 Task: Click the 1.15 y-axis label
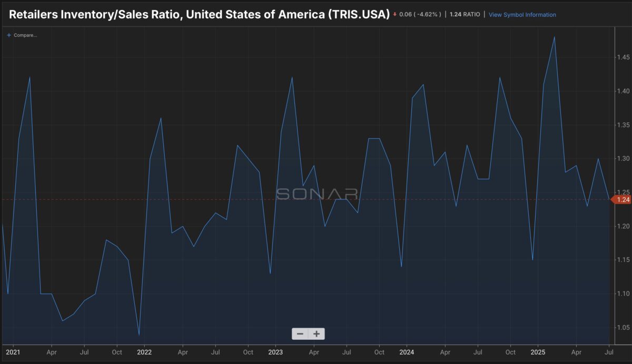click(624, 260)
